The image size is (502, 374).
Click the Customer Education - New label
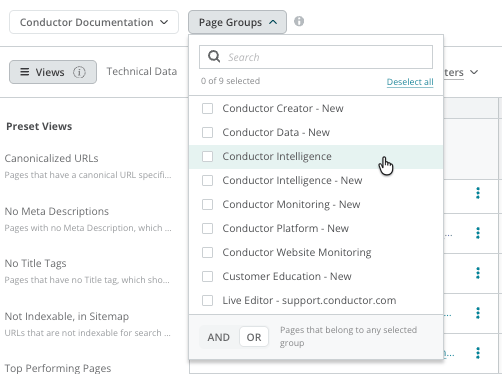[x=287, y=276]
